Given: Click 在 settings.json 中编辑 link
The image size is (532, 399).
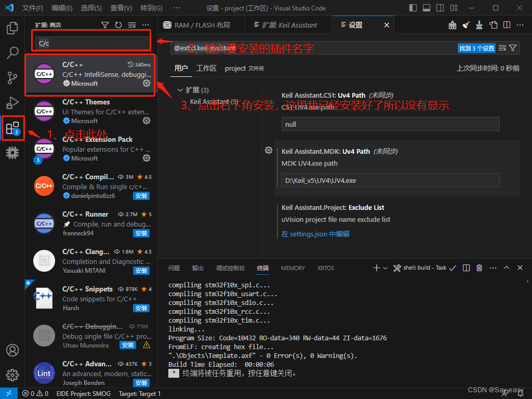Looking at the screenshot, I should (x=315, y=234).
